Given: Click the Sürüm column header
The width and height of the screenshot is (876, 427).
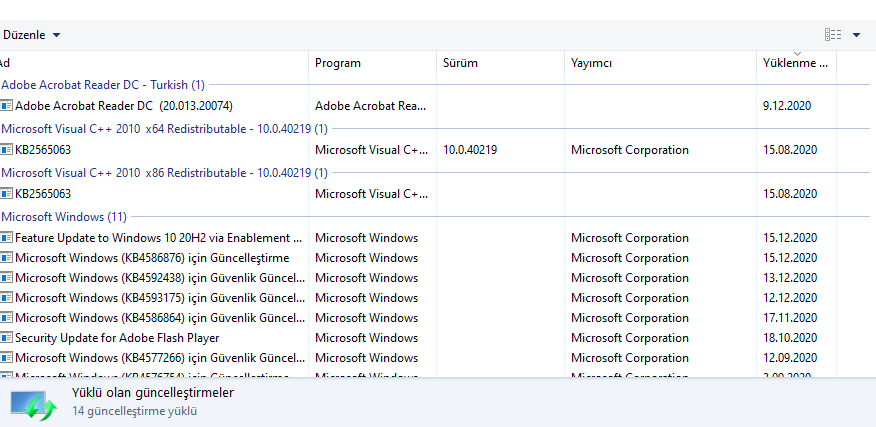Looking at the screenshot, I should [x=500, y=63].
